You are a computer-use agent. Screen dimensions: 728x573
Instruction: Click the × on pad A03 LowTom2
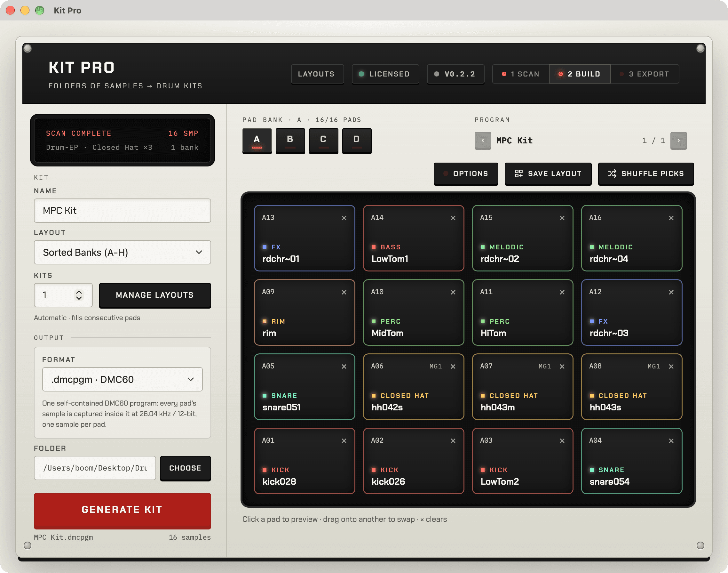click(x=562, y=441)
